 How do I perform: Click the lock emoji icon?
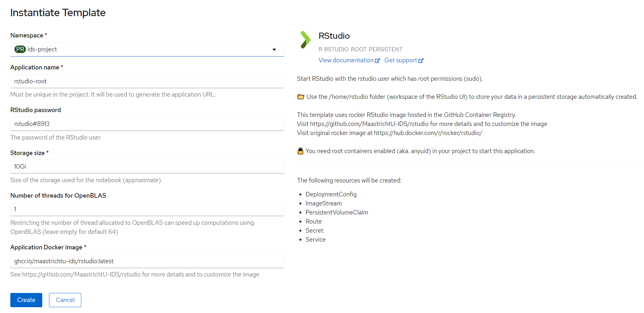(x=300, y=151)
